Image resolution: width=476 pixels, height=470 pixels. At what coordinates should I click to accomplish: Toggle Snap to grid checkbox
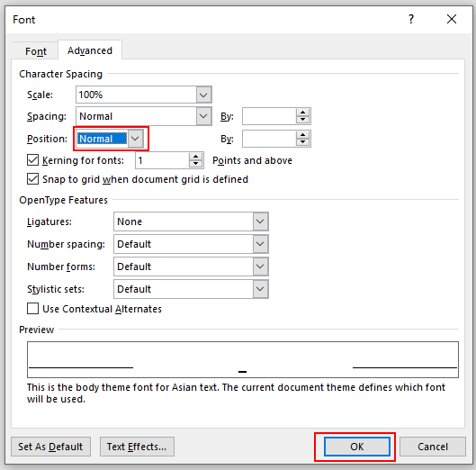pyautogui.click(x=32, y=179)
